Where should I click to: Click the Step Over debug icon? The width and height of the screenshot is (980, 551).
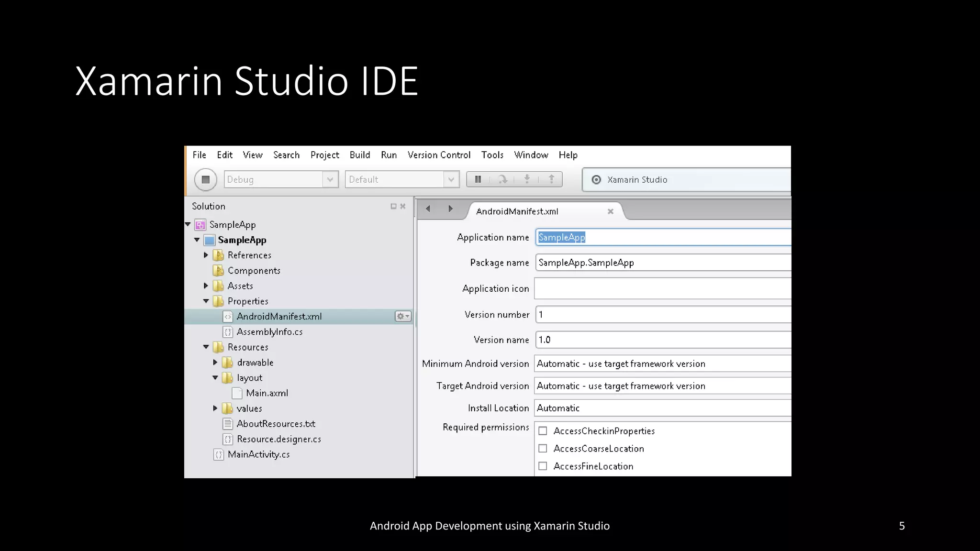502,179
